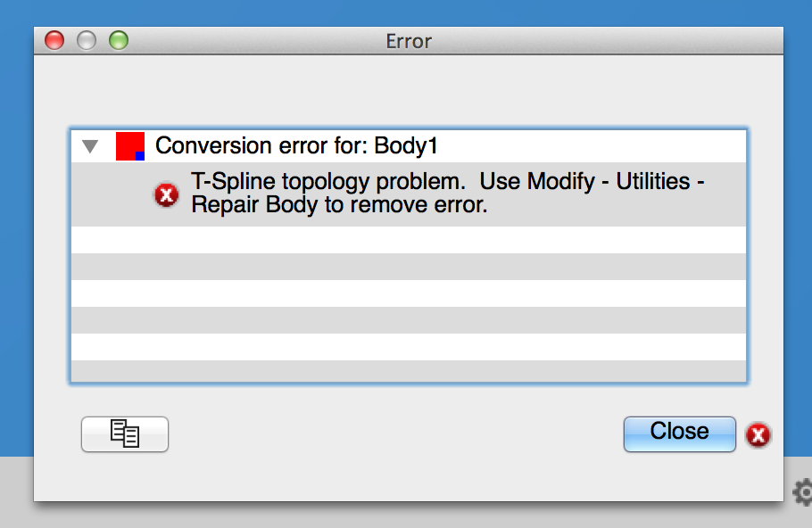The width and height of the screenshot is (812, 528).
Task: Click the red status square next to Body1
Action: [130, 144]
